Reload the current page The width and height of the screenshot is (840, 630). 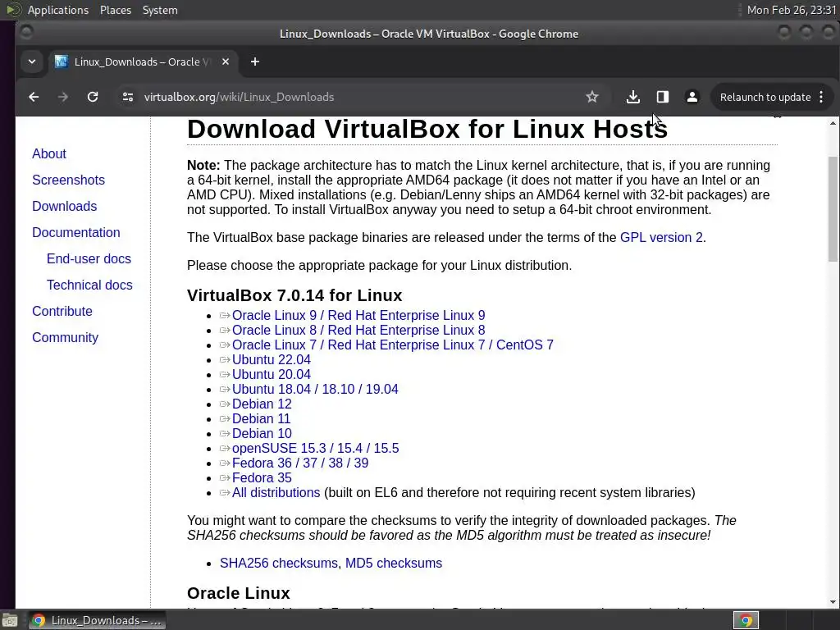(x=93, y=97)
